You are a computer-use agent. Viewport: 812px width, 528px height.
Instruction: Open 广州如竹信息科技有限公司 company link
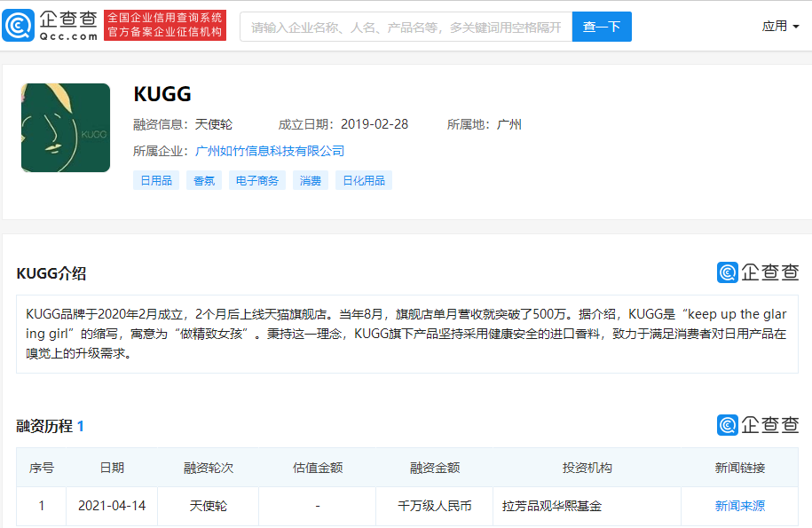click(270, 151)
